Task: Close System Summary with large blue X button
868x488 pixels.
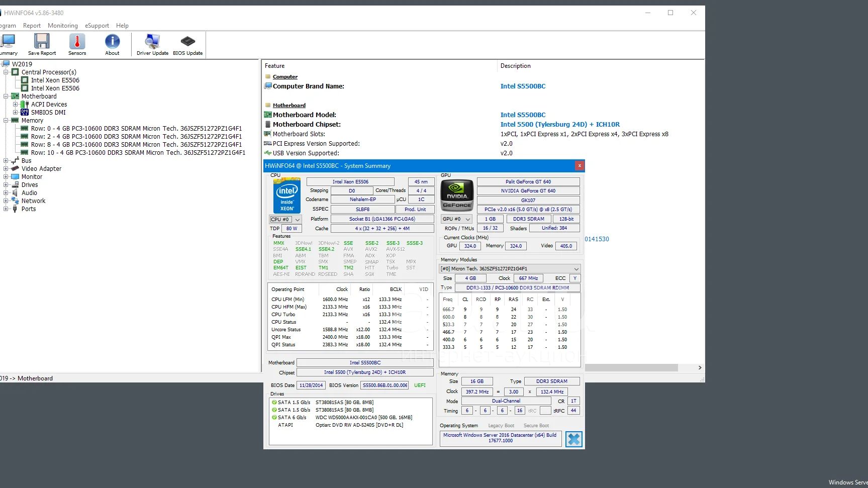Action: pyautogui.click(x=573, y=439)
